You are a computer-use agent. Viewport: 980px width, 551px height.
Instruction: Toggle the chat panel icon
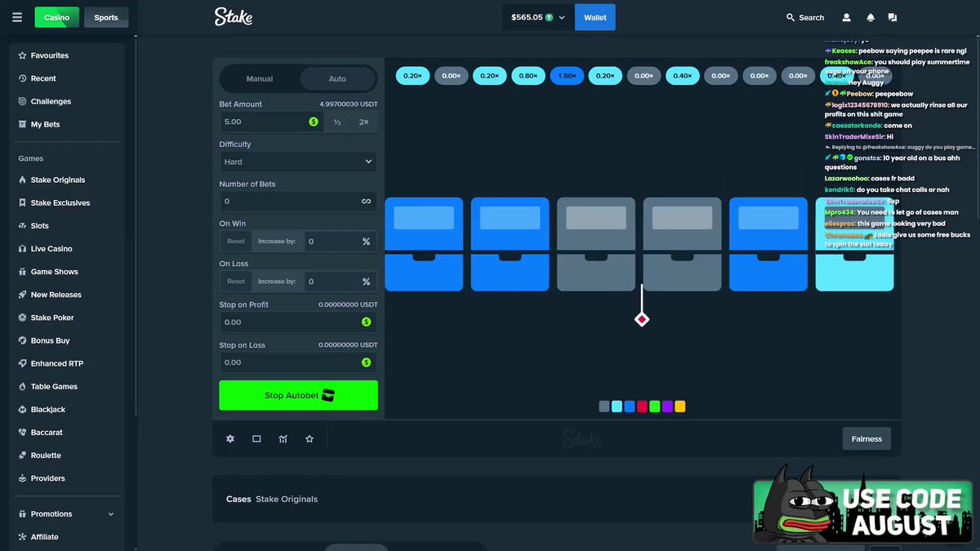893,17
